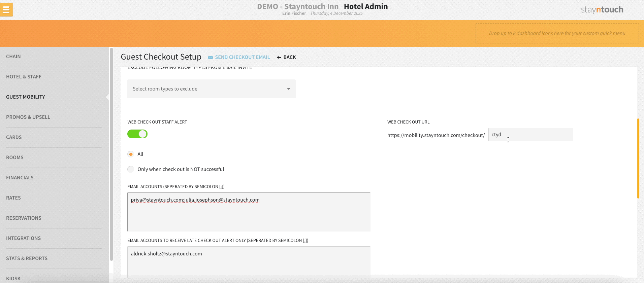This screenshot has height=283, width=644.
Task: Click the Hotel Admin title text
Action: pyautogui.click(x=366, y=6)
